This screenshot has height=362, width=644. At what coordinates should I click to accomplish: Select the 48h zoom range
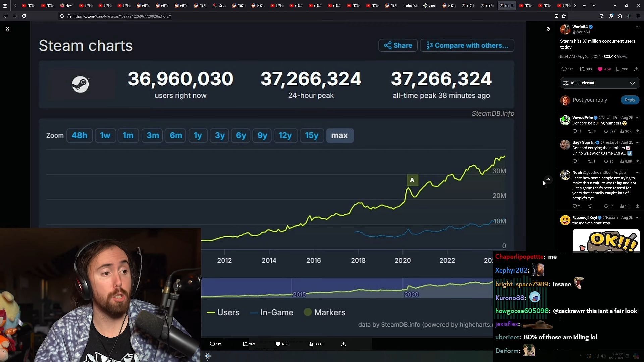tap(79, 136)
